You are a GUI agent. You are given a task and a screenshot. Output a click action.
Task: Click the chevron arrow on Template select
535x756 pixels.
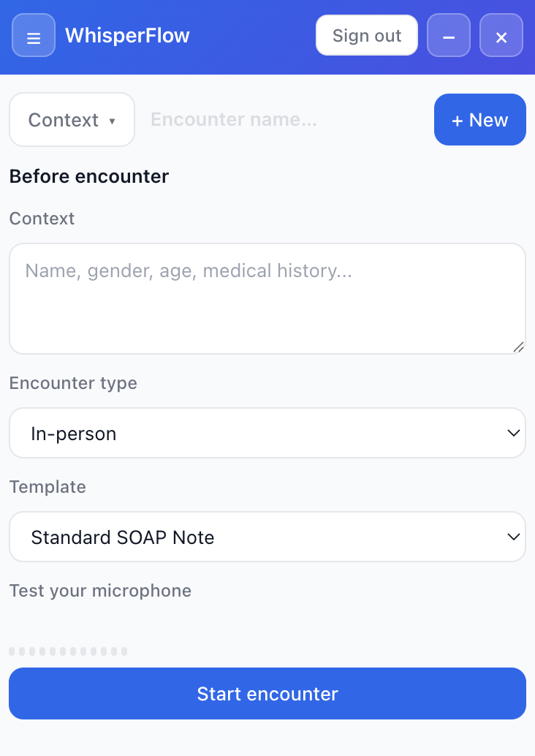(512, 537)
